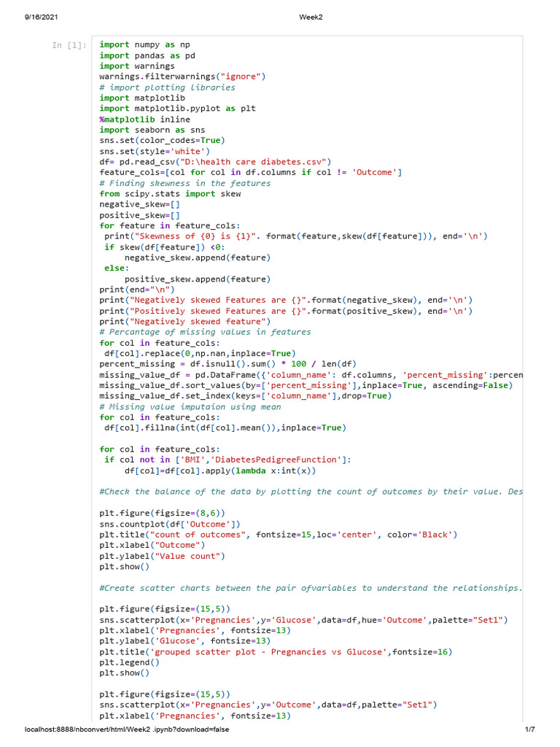Click the localhost nbconvert URL in the footer
The width and height of the screenshot is (560, 747).
[x=127, y=729]
